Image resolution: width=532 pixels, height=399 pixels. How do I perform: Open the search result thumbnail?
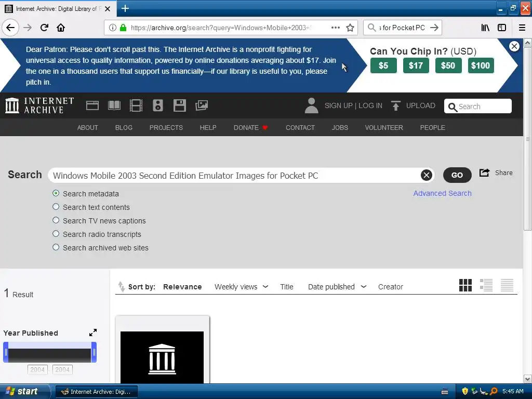[x=162, y=357]
